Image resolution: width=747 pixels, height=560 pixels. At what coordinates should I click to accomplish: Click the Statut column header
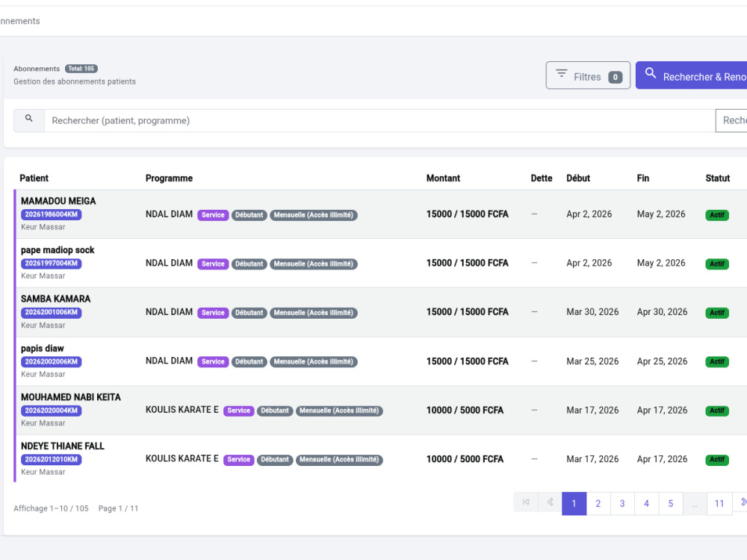tap(717, 178)
